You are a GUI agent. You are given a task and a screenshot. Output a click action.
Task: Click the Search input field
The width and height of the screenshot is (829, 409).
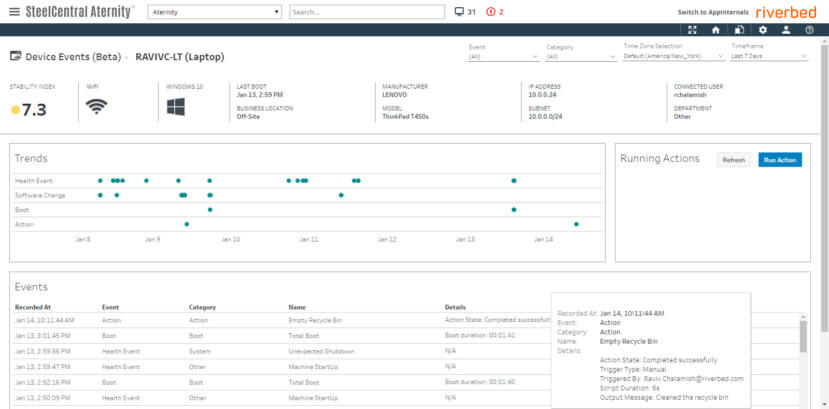click(x=367, y=12)
